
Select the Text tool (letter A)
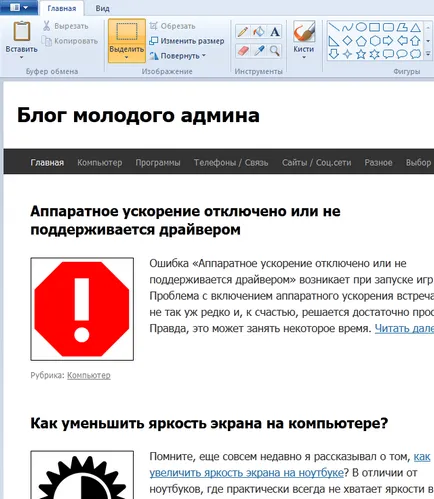coord(274,32)
